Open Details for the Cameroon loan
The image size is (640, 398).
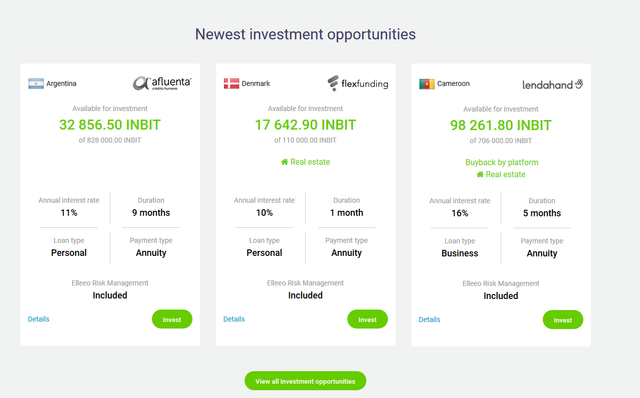pyautogui.click(x=429, y=319)
